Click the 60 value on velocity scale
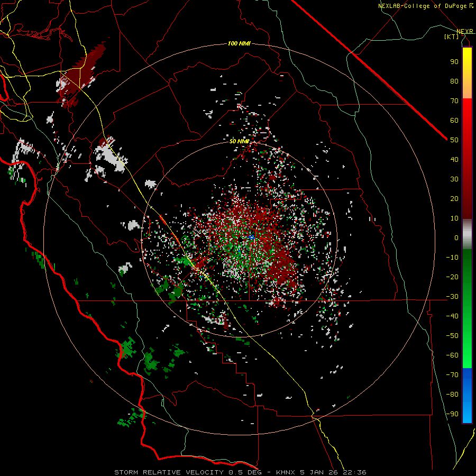This screenshot has width=476, height=476. tap(454, 120)
